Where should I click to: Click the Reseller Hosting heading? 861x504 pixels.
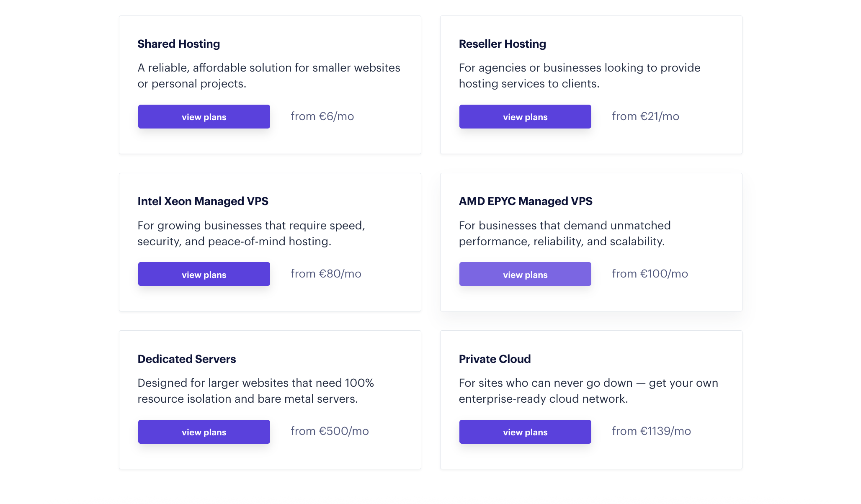(x=502, y=44)
